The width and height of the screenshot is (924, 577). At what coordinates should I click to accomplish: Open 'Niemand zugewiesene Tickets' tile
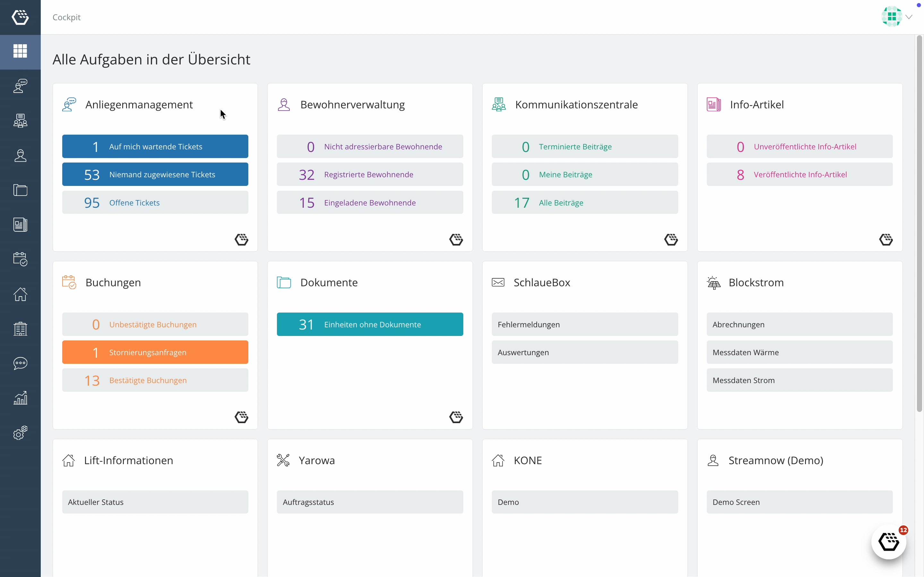[155, 174]
